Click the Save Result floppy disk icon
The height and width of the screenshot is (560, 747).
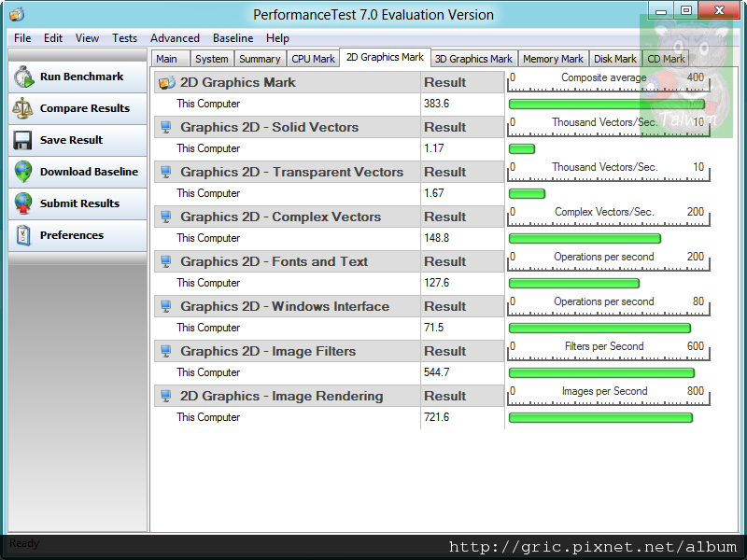tap(22, 140)
